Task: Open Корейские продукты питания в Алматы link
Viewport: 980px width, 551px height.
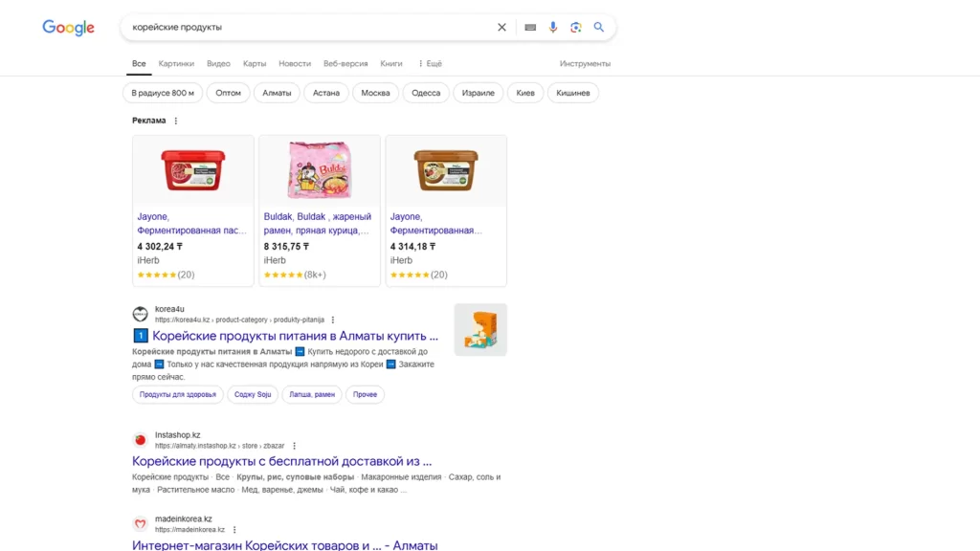Action: point(295,336)
